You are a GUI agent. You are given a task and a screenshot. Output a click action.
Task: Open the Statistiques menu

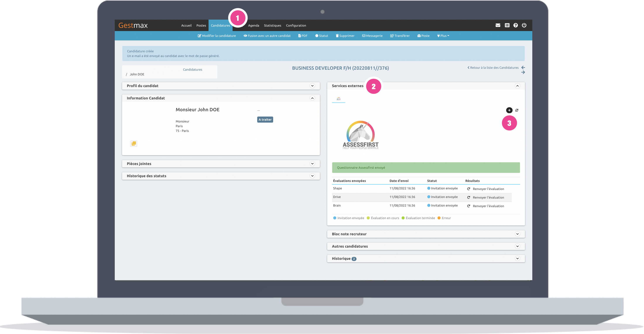point(272,26)
